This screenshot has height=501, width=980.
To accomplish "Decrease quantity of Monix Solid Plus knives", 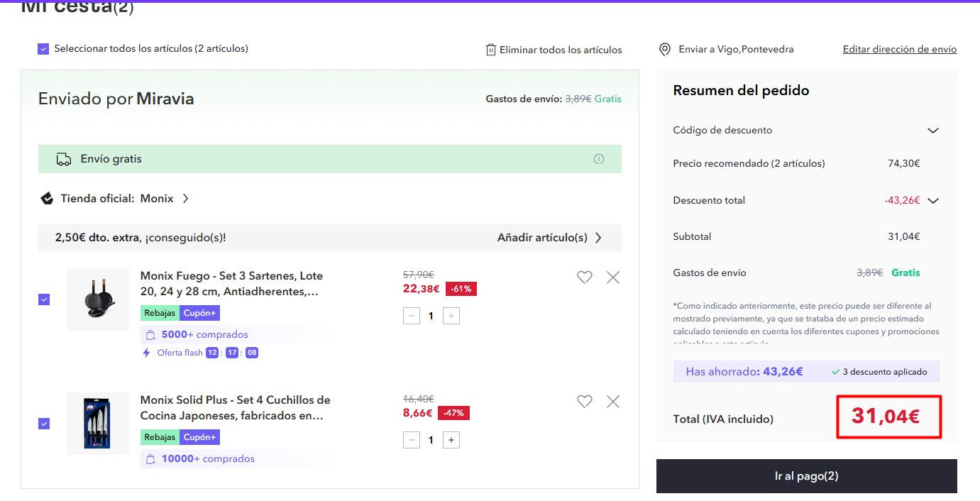I will coord(412,440).
